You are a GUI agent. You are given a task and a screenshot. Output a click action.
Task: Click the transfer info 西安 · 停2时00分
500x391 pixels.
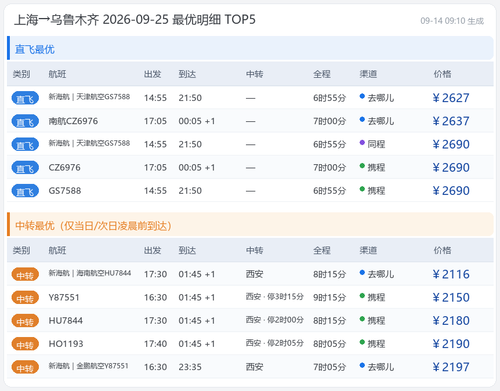tap(275, 320)
